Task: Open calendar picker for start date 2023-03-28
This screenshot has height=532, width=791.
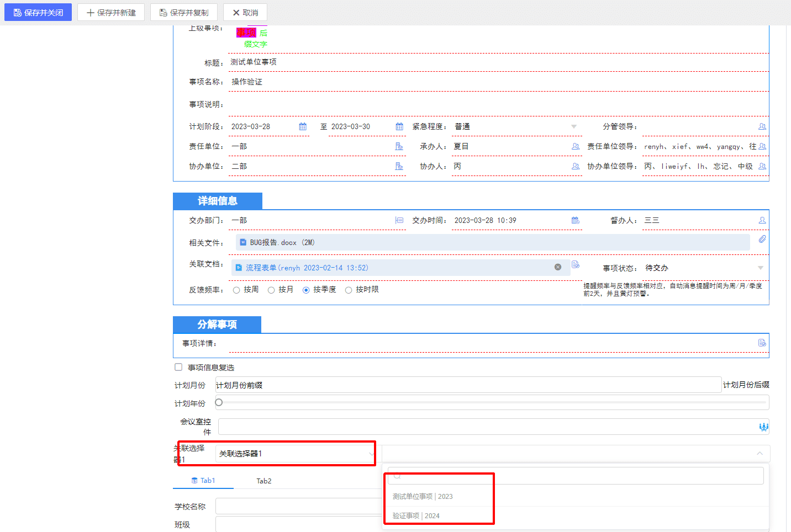Action: click(x=303, y=126)
